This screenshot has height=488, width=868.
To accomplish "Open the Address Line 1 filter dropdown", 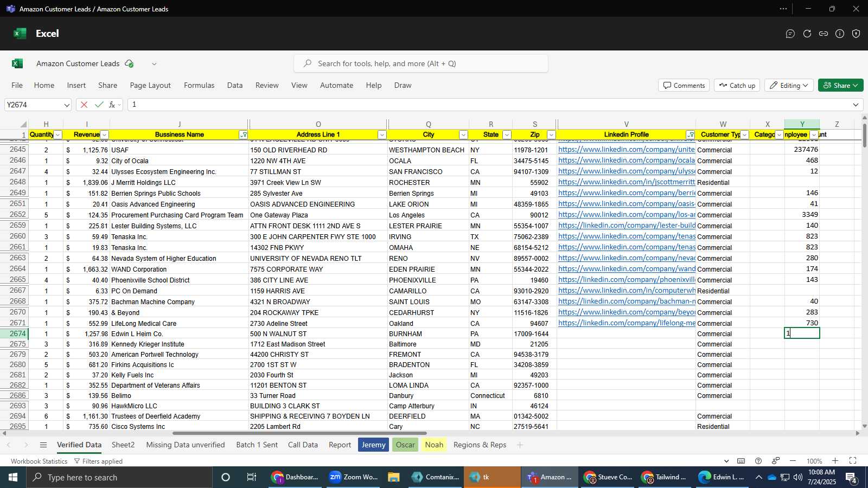I will (x=382, y=135).
